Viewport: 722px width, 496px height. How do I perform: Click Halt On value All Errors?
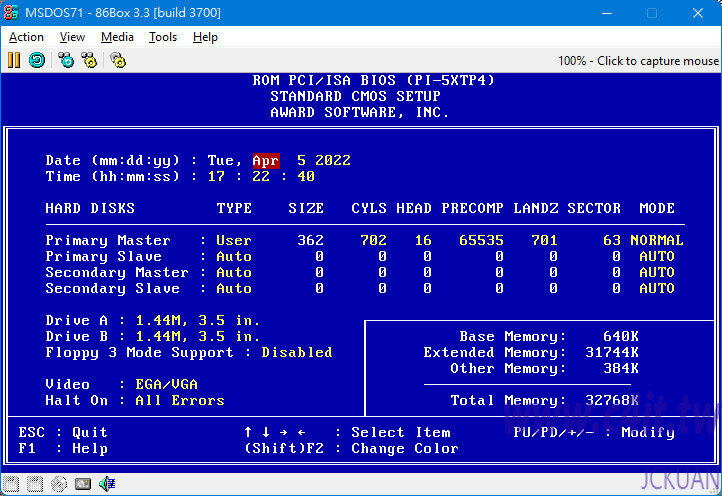(x=180, y=401)
